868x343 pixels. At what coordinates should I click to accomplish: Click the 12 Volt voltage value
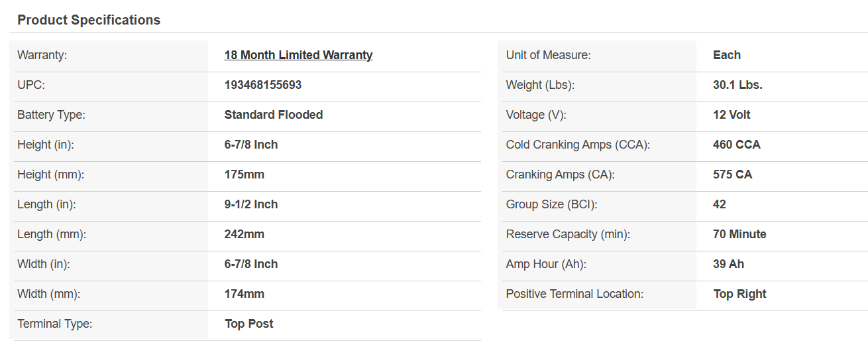[x=732, y=115]
